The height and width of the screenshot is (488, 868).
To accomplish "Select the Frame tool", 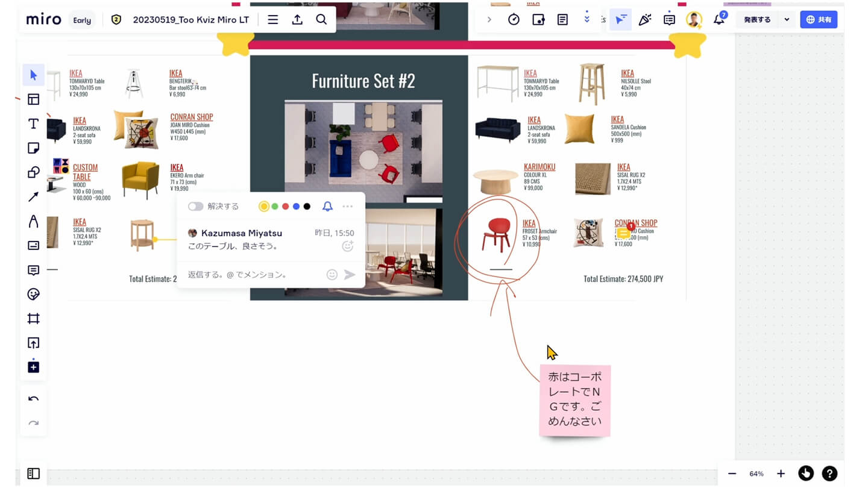I will (33, 318).
